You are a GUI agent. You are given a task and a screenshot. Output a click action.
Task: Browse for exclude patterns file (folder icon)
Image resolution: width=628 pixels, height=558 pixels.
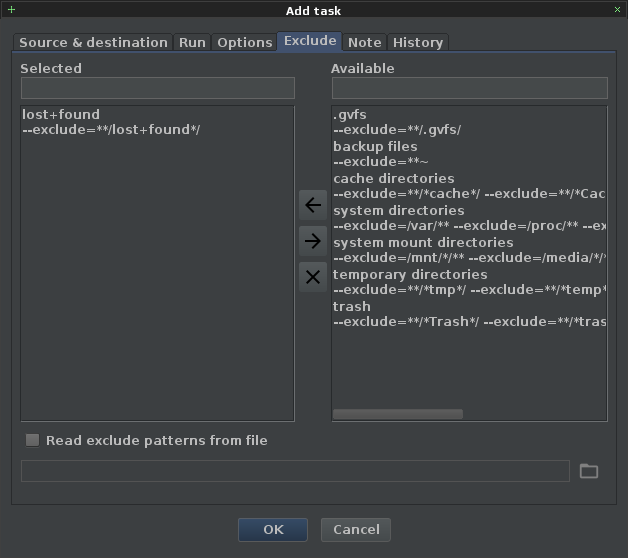pos(589,471)
